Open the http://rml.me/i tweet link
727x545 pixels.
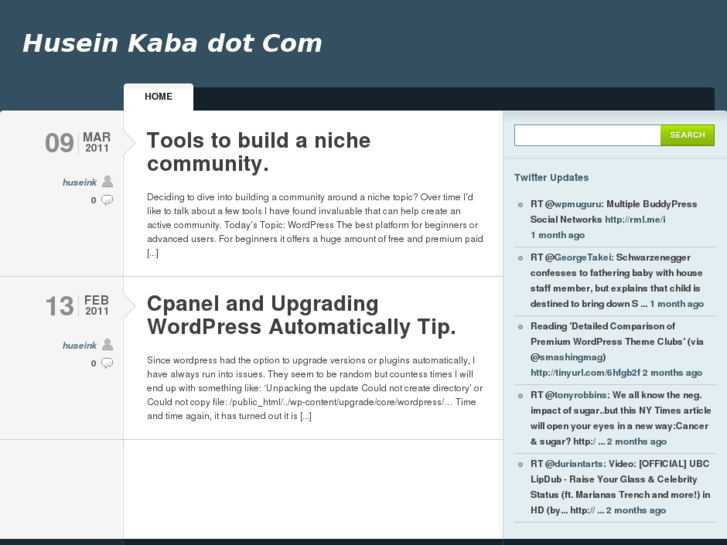point(634,219)
